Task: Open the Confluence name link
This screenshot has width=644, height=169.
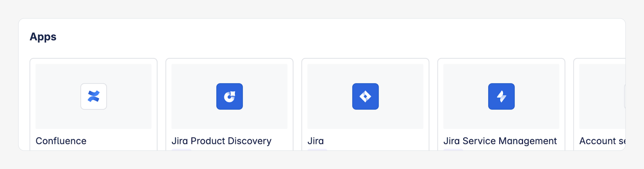Action: (61, 141)
